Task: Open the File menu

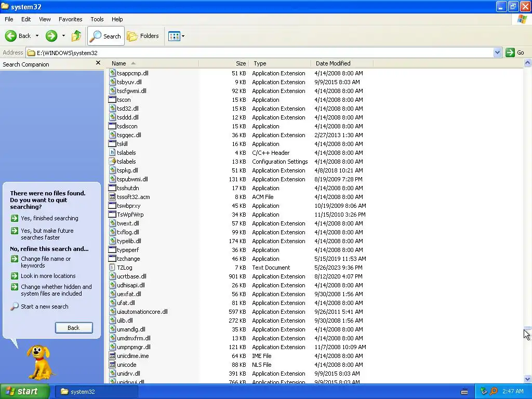Action: tap(9, 19)
